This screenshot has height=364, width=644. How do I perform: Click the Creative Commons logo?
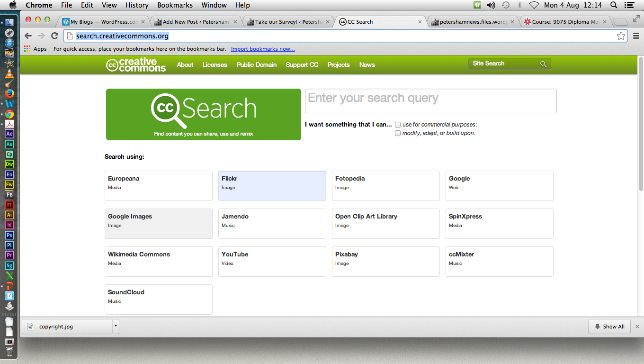pos(136,65)
